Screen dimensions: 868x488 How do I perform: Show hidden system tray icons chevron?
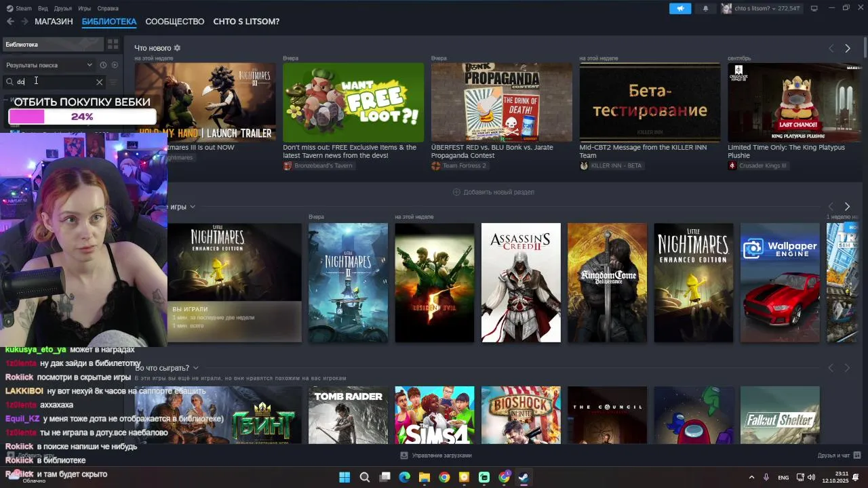pos(751,477)
